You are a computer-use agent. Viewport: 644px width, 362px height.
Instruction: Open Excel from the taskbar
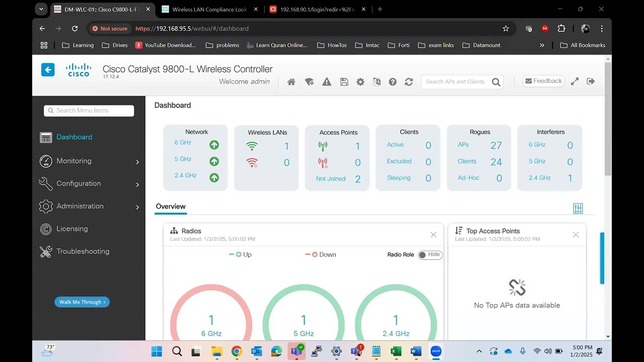(x=396, y=351)
